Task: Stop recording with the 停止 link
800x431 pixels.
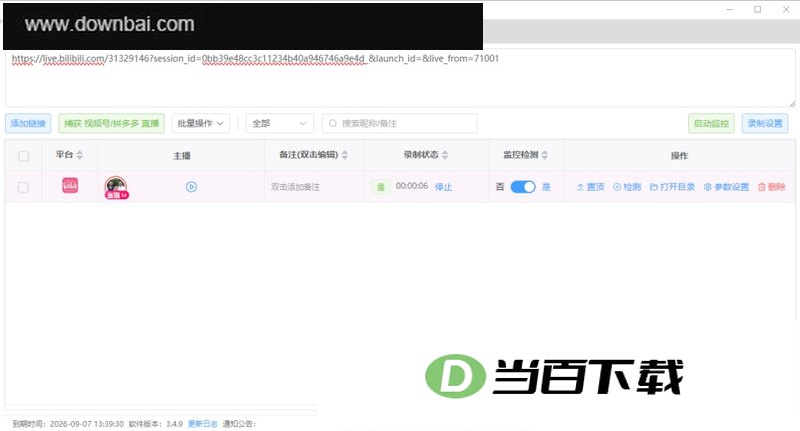Action: pyautogui.click(x=443, y=187)
